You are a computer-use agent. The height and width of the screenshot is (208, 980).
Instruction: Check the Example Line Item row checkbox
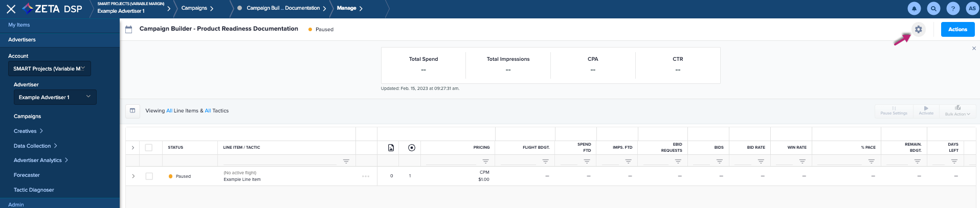coord(149,176)
